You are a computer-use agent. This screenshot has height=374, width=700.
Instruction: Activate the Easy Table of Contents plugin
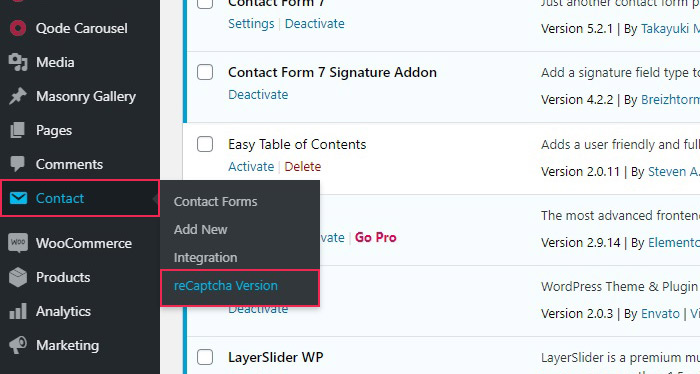[x=251, y=166]
